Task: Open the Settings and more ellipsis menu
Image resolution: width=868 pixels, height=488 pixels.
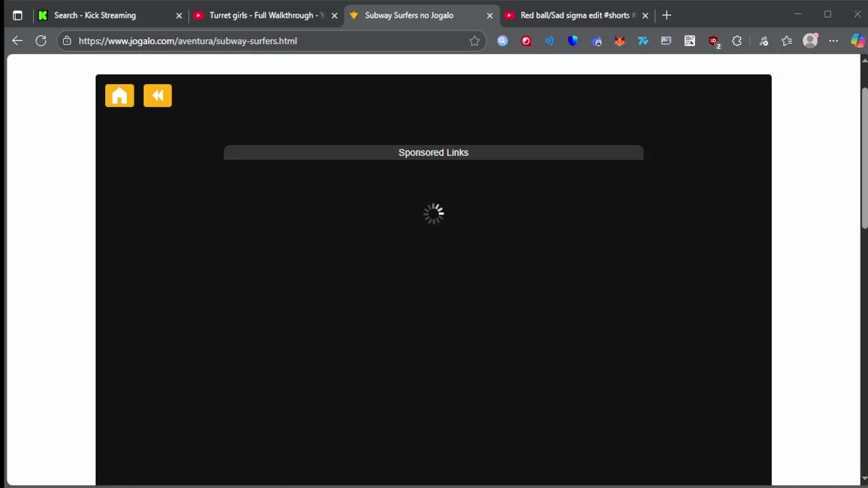Action: click(x=833, y=41)
